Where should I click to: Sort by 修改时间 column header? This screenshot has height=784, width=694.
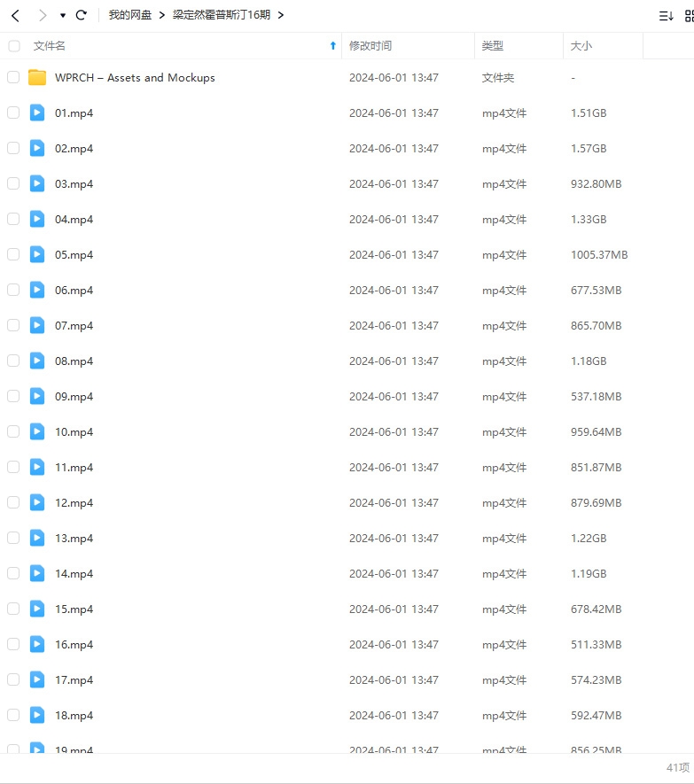[x=370, y=46]
